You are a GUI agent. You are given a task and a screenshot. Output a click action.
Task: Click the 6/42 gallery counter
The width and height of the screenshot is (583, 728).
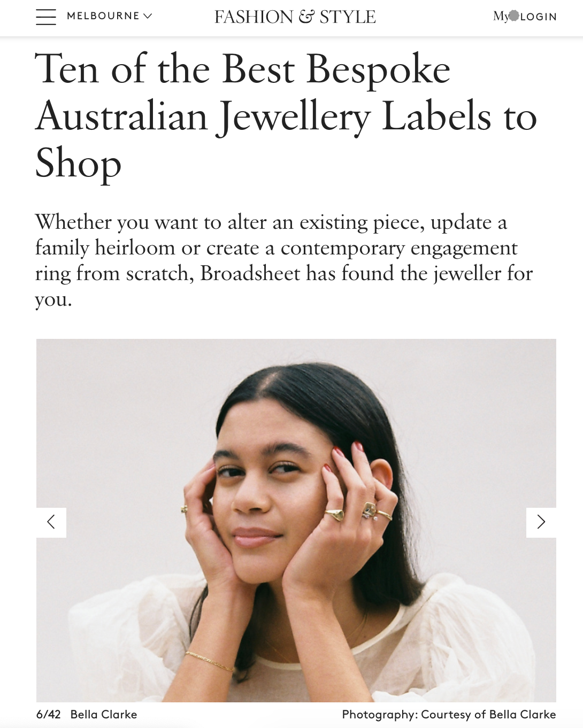click(48, 715)
